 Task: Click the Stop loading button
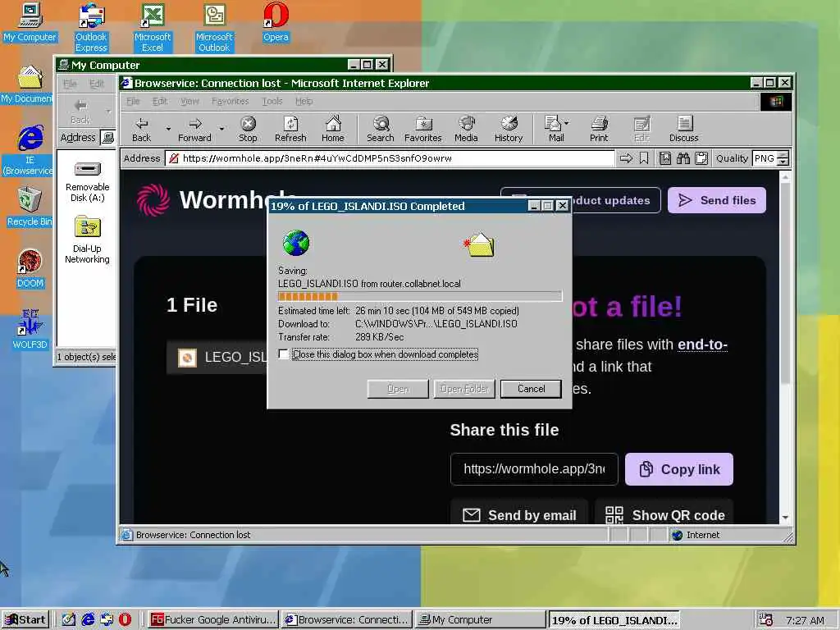click(248, 129)
